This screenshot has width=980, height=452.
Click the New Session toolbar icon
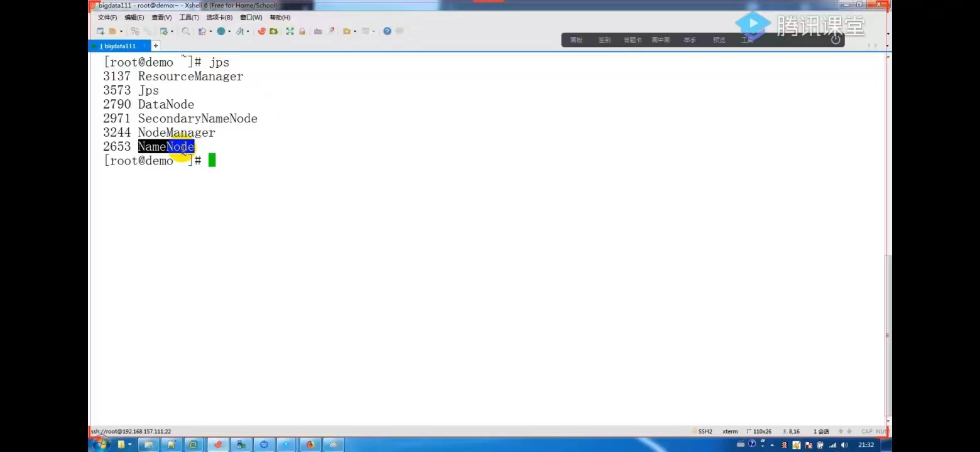tap(101, 31)
